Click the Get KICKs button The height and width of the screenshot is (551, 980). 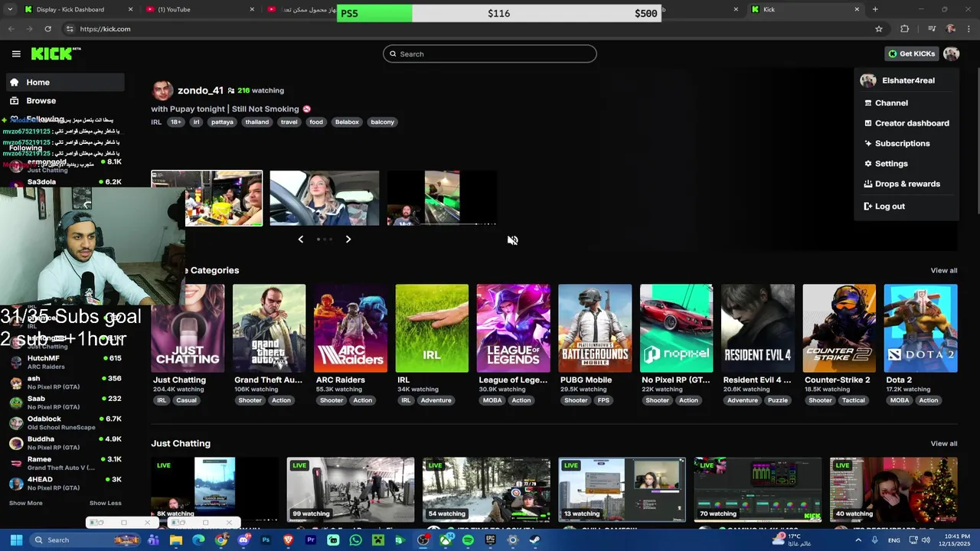(911, 54)
